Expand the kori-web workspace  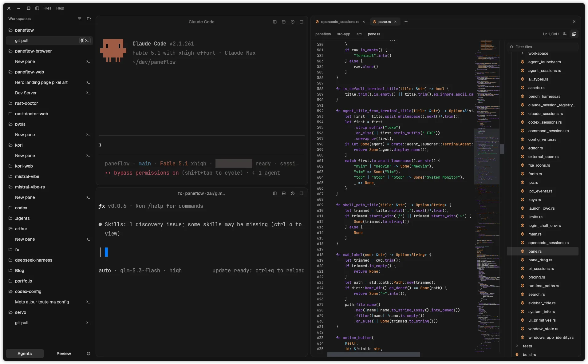pos(24,166)
